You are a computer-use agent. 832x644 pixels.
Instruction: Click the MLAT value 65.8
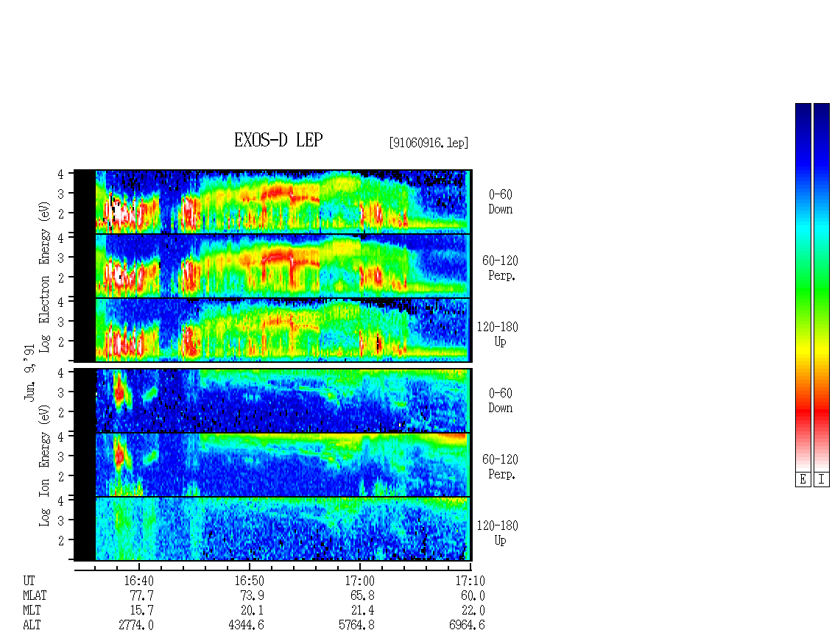(362, 595)
